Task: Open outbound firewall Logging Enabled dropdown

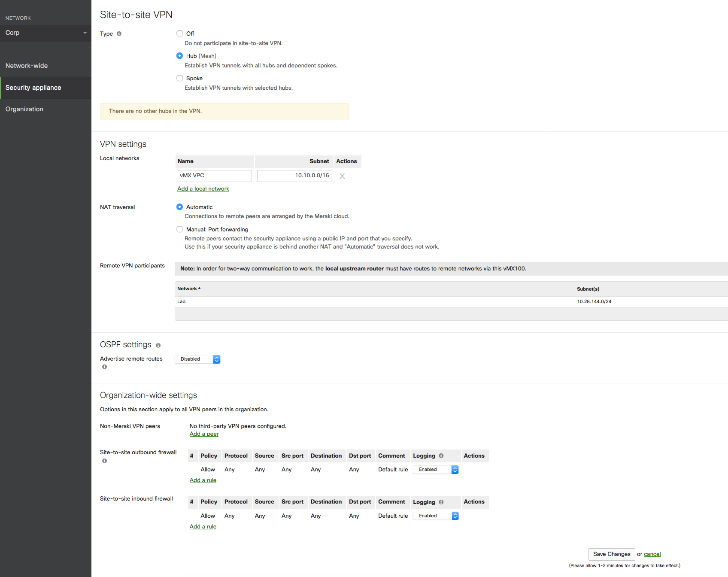Action: (x=435, y=470)
